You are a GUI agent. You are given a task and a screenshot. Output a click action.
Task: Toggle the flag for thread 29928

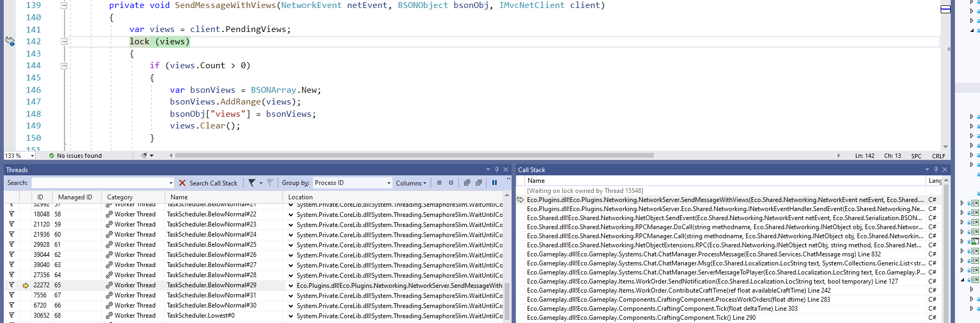[11, 244]
